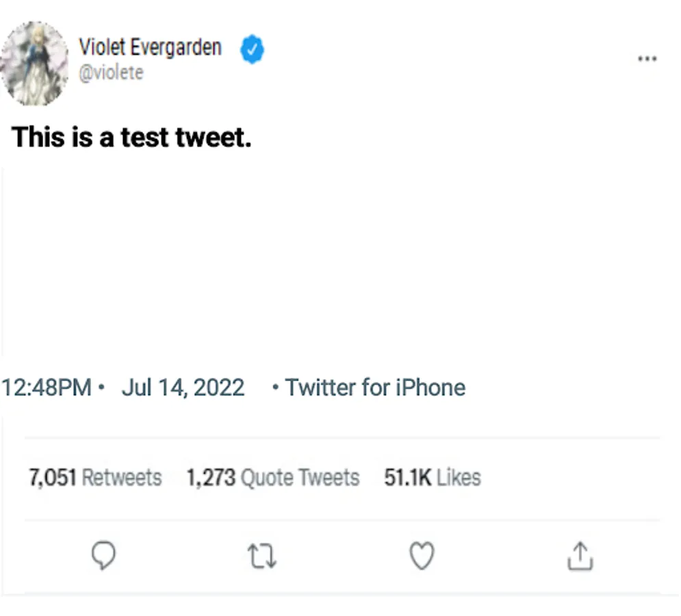
Task: Select the 'This is a test tweet.' text
Action: click(131, 138)
